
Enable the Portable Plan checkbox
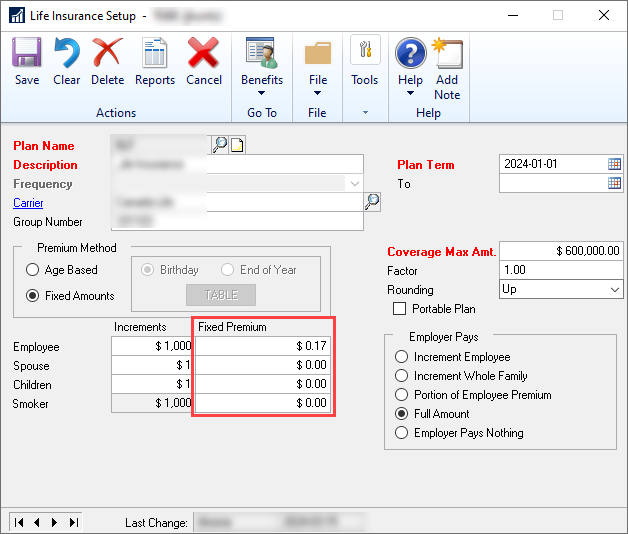pos(401,309)
